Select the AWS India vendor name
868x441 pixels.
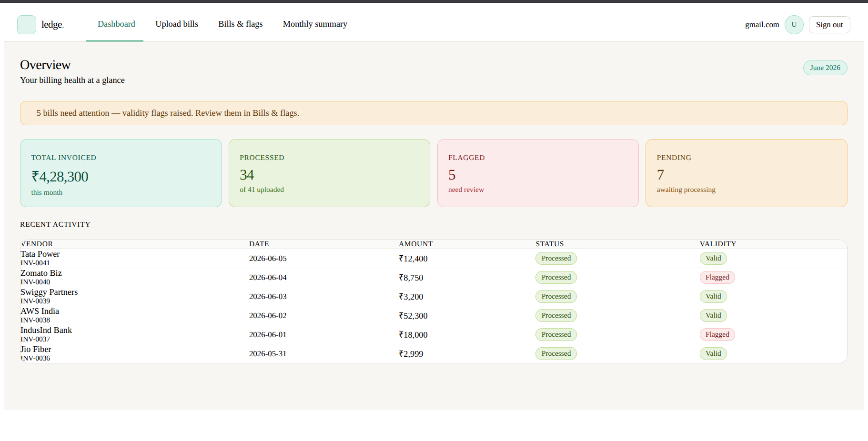[x=40, y=311]
